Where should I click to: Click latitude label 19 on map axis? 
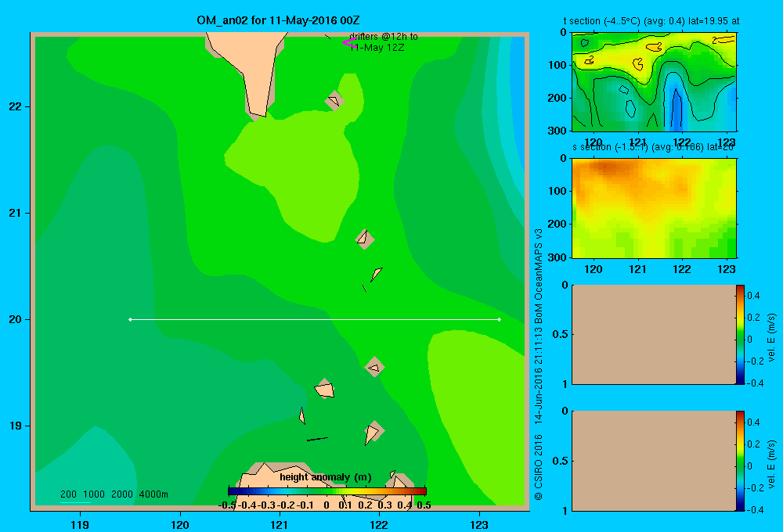click(x=15, y=426)
